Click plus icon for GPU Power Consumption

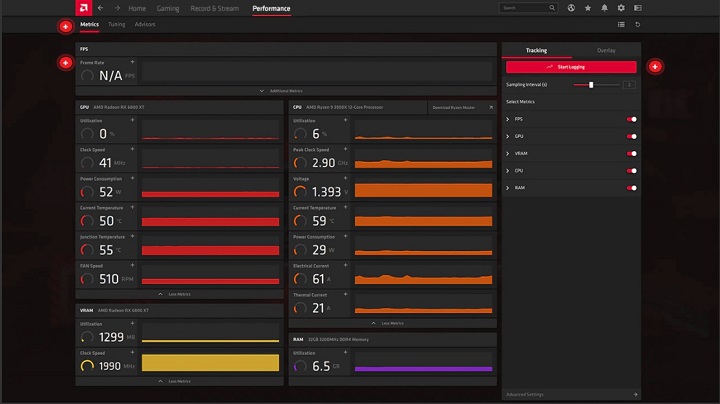pyautogui.click(x=132, y=178)
